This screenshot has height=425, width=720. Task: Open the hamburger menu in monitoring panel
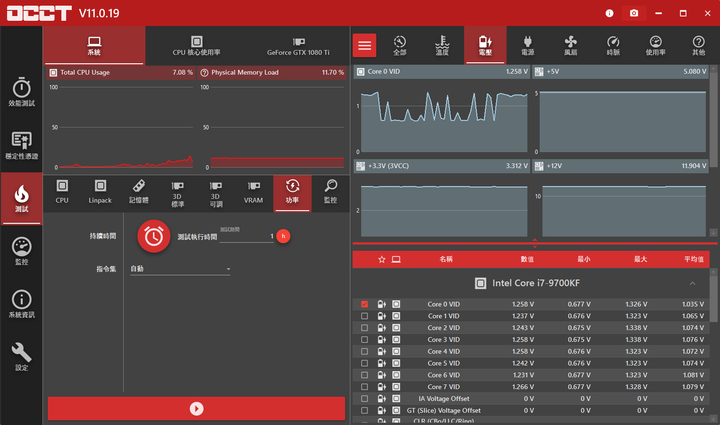[365, 45]
